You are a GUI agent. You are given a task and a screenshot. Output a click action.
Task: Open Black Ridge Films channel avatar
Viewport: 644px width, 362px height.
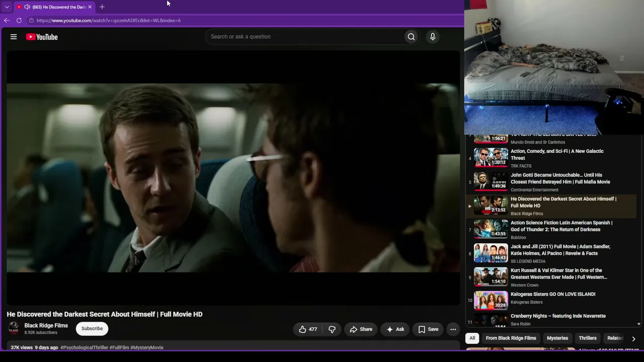[13, 328]
